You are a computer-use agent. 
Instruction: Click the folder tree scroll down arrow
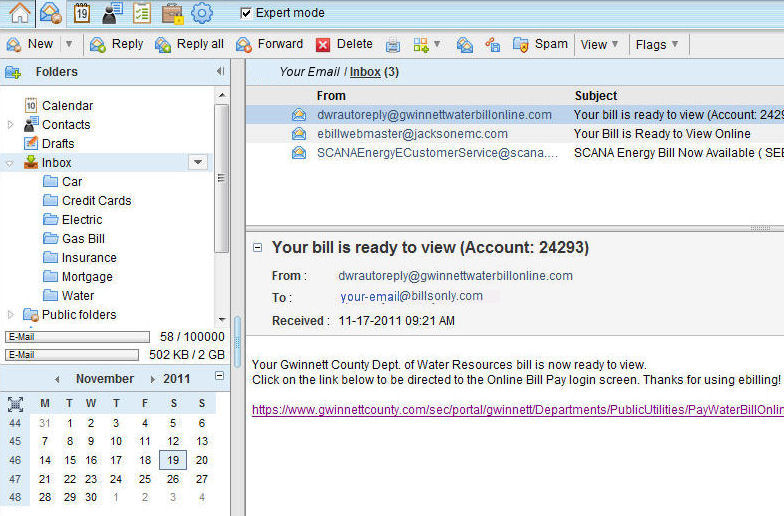pyautogui.click(x=222, y=319)
